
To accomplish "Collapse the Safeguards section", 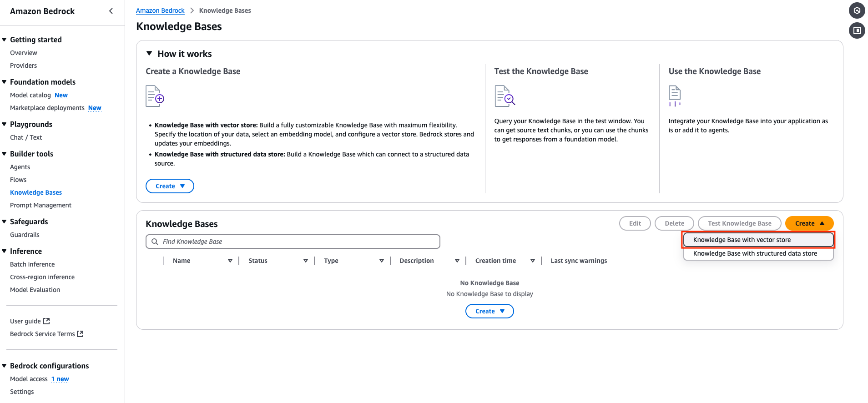I will (x=4, y=222).
